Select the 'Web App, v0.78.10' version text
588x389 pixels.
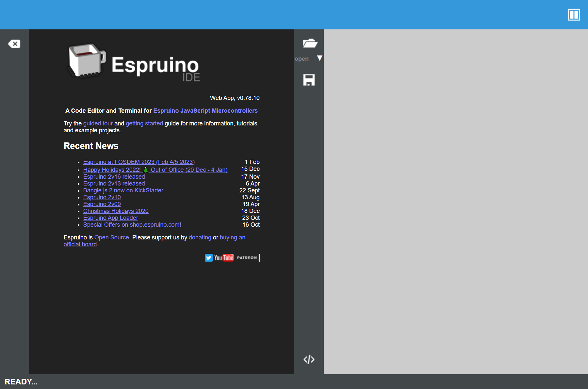[x=235, y=98]
